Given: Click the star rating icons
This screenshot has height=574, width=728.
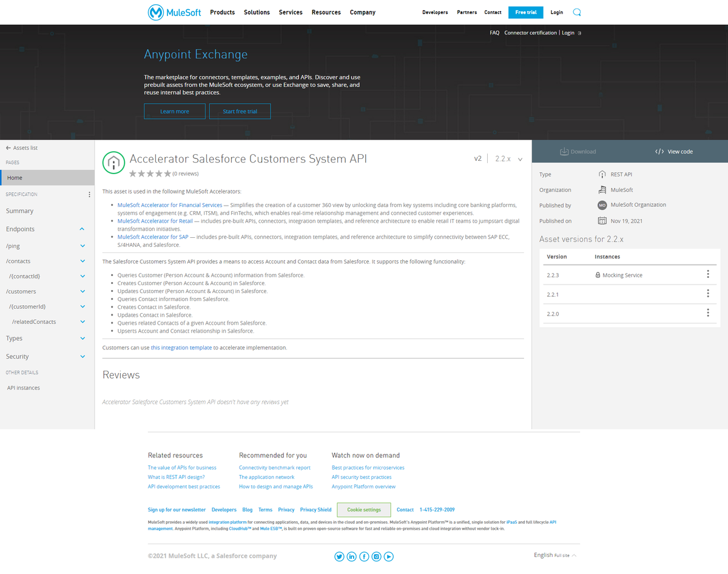Looking at the screenshot, I should [x=150, y=174].
